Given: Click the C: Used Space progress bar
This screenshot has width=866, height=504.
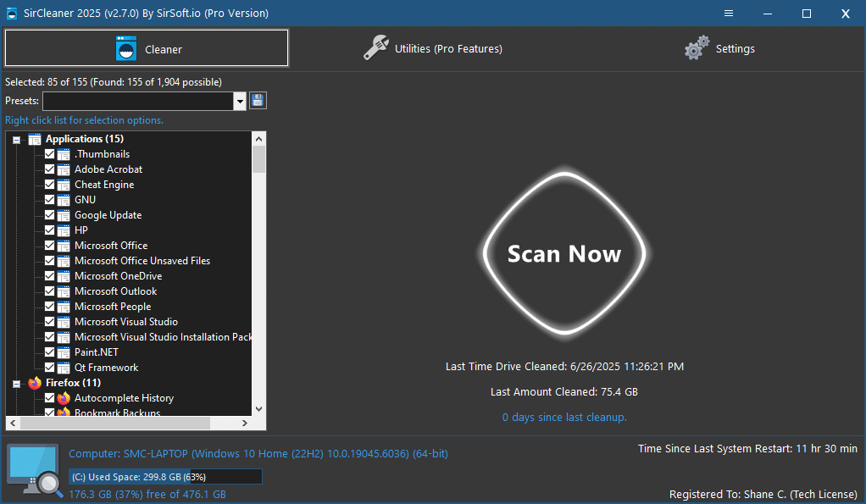Looking at the screenshot, I should click(x=165, y=477).
